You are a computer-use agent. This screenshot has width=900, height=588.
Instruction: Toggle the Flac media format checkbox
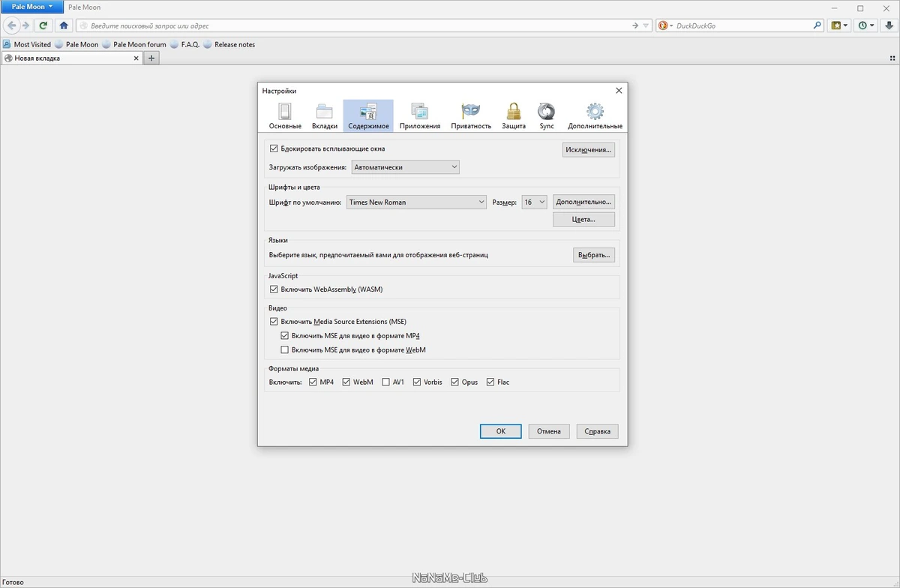click(498, 382)
